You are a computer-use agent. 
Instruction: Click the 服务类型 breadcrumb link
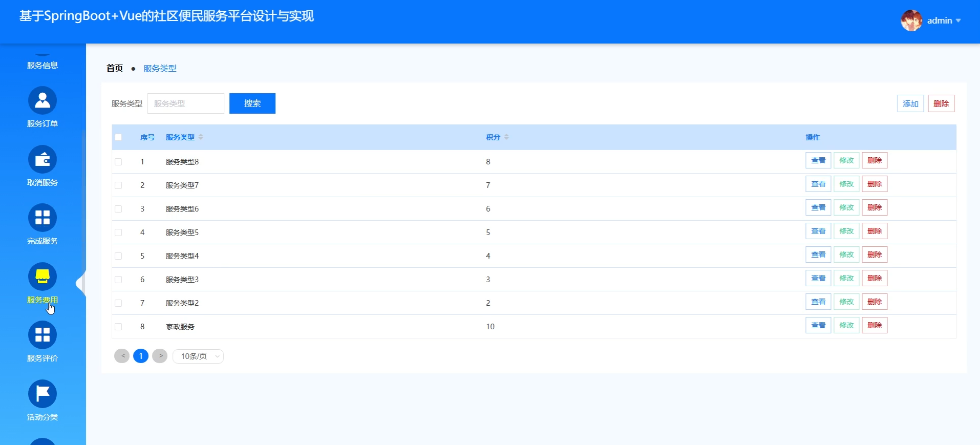tap(160, 68)
